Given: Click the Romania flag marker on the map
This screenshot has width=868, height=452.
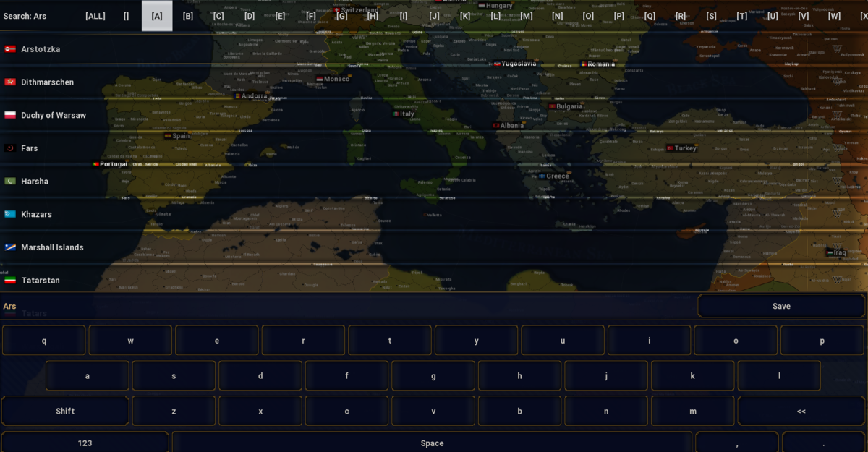Looking at the screenshot, I should 584,64.
